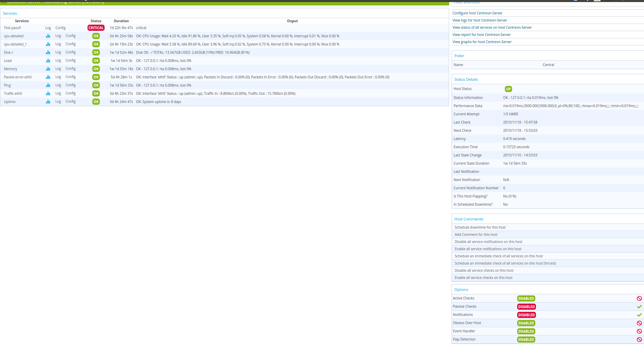644x345 pixels.
Task: Open Config for Disk-/ service
Action: pyautogui.click(x=71, y=52)
